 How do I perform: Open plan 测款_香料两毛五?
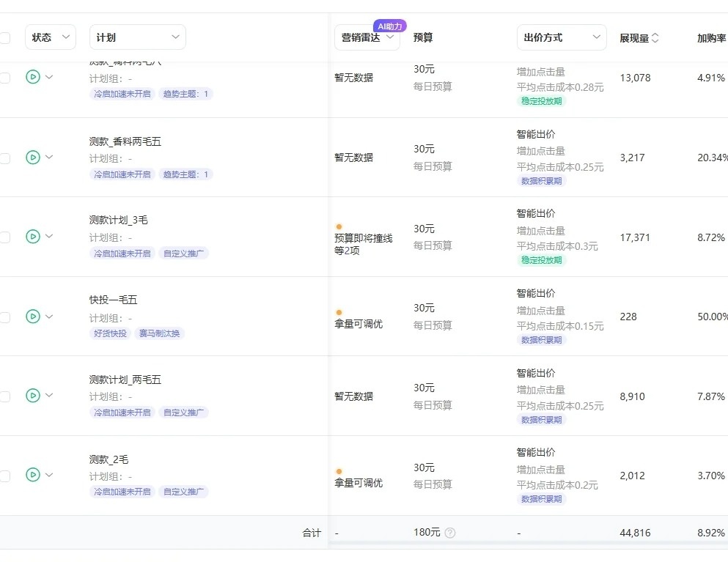tap(125, 141)
